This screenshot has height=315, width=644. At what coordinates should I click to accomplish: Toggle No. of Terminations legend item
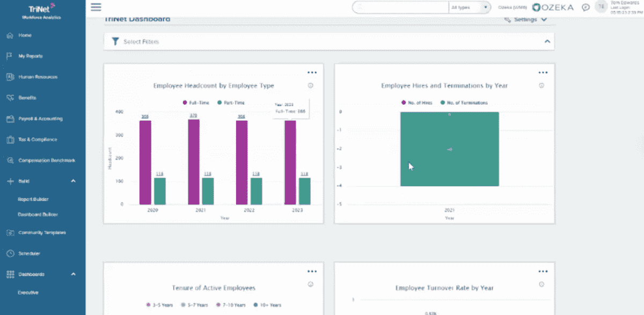[x=464, y=102]
